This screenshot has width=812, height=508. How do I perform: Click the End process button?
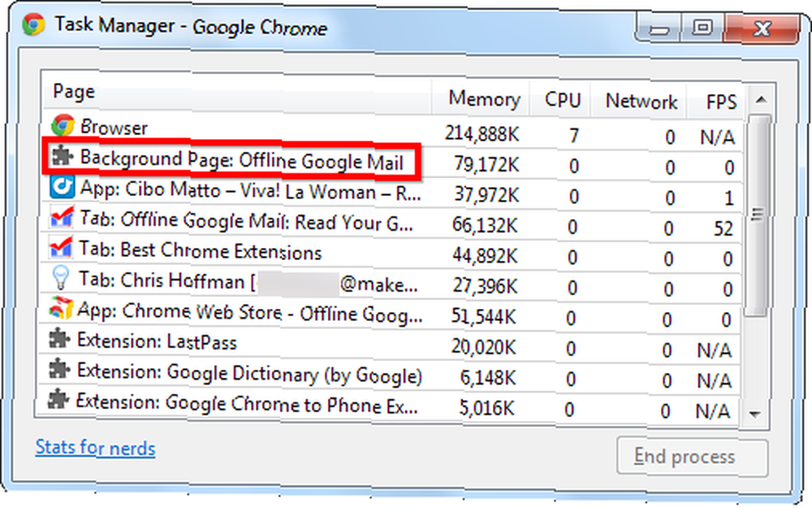coord(693,457)
